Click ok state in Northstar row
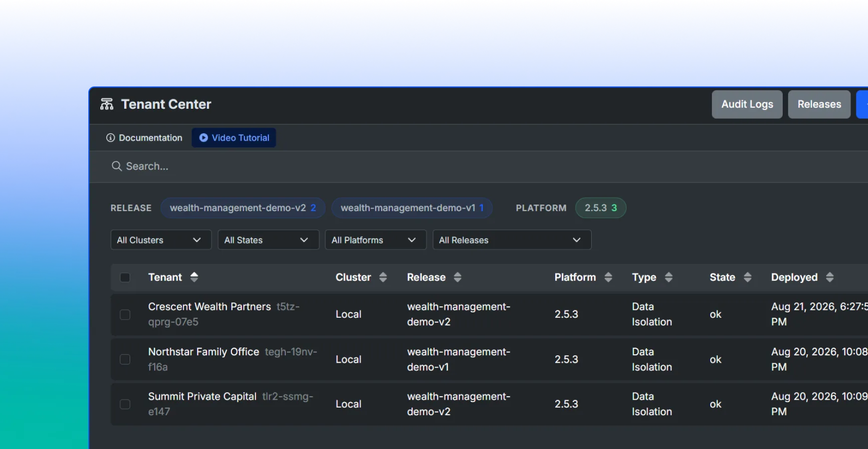The width and height of the screenshot is (868, 449). (715, 359)
